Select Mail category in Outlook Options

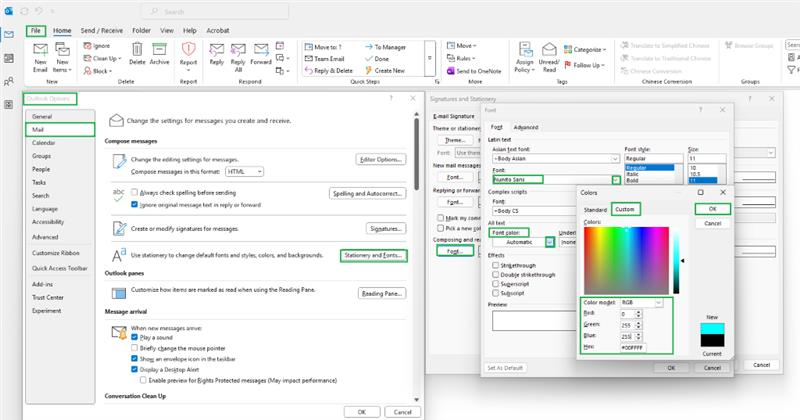(x=60, y=130)
